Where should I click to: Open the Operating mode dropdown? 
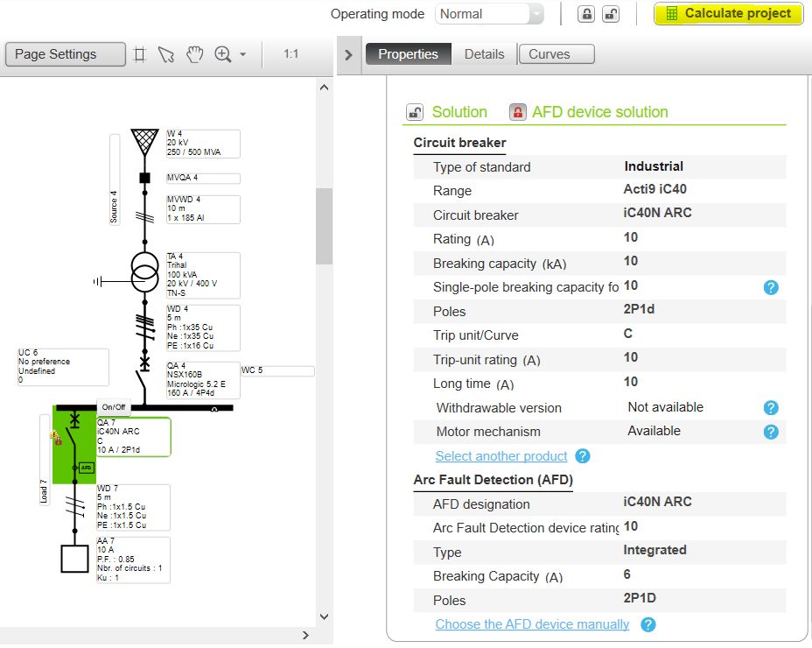[489, 14]
